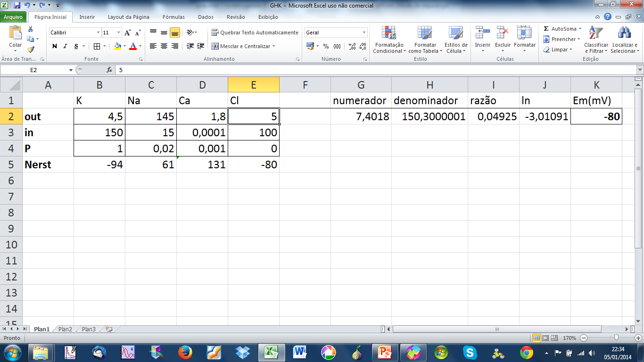Image resolution: width=644 pixels, height=362 pixels.
Task: Increase font size with the big A icon
Action: [x=127, y=33]
